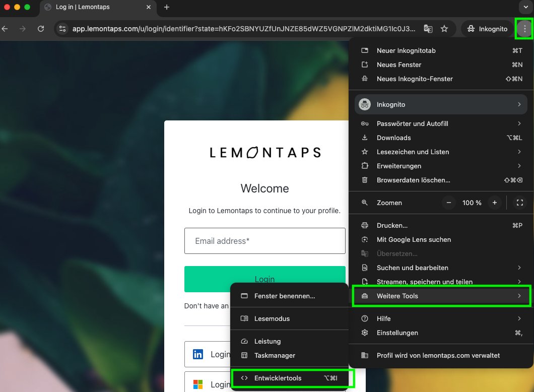Click the Einstellungen gear icon
The image size is (534, 392).
point(364,333)
